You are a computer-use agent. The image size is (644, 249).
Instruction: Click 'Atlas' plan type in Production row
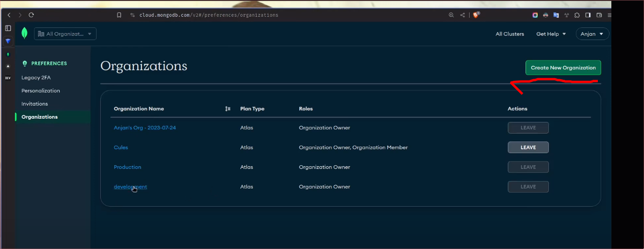pos(247,167)
